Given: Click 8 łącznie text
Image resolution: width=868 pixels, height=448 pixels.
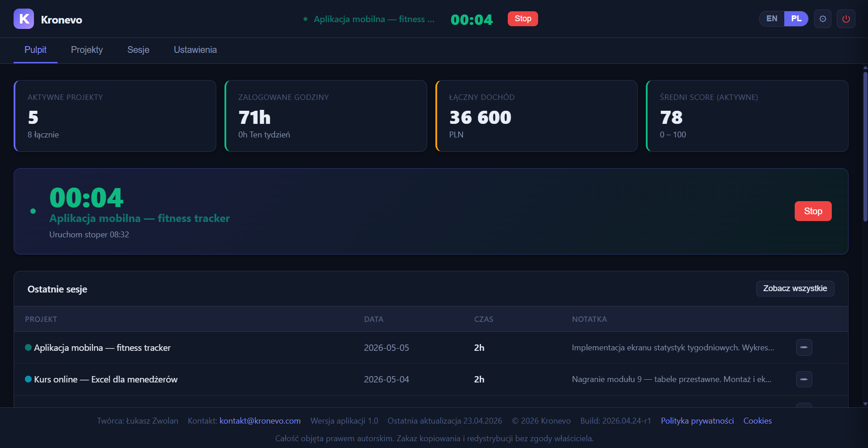Looking at the screenshot, I should pyautogui.click(x=43, y=135).
